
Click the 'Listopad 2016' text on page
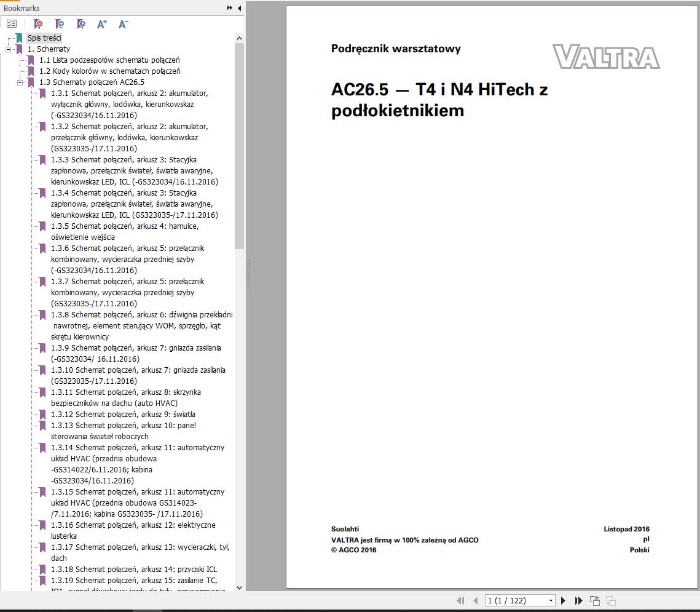coord(626,529)
